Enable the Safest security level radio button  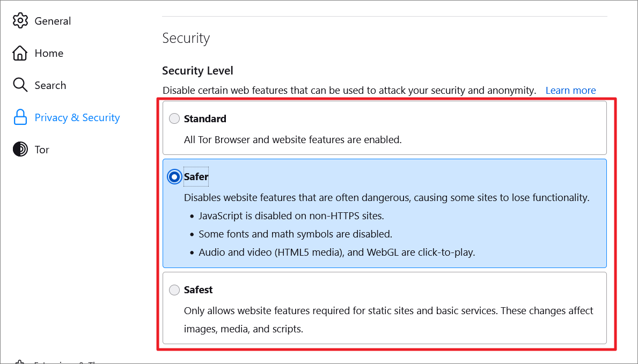(174, 289)
